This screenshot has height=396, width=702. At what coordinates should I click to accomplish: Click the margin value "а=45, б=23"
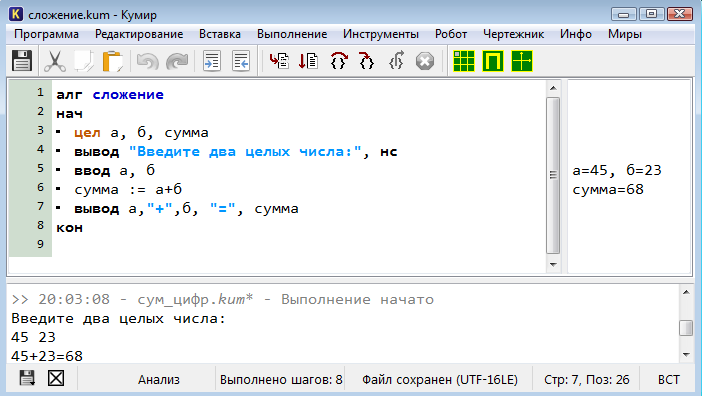click(617, 170)
